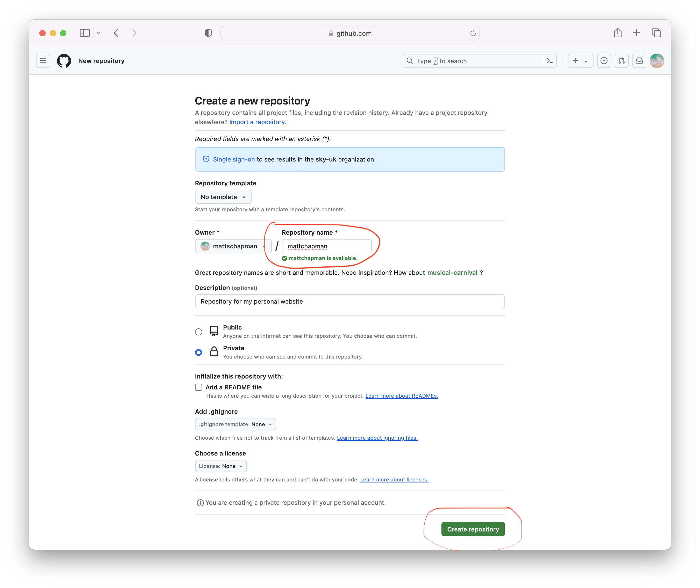Open the GitHub hamburger navigation menu
700x588 pixels.
click(43, 61)
